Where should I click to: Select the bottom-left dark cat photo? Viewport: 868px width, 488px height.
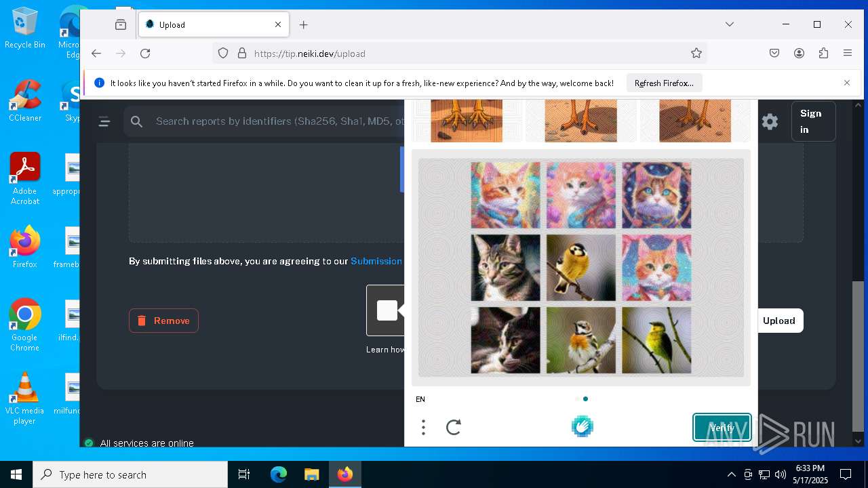506,340
